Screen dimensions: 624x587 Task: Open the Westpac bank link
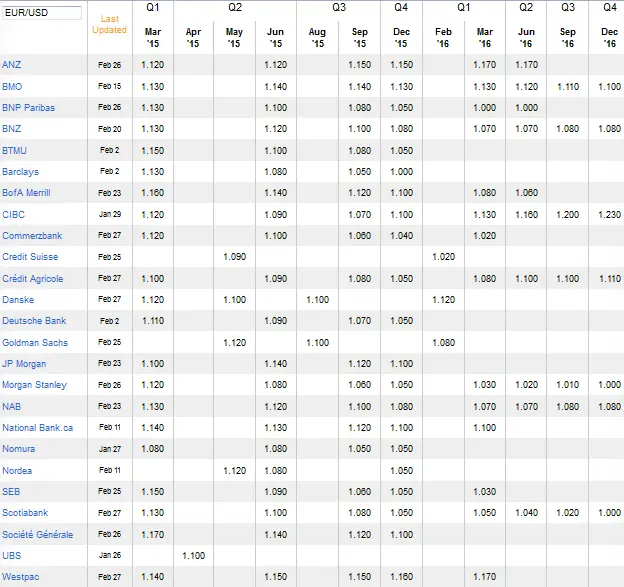[20, 577]
